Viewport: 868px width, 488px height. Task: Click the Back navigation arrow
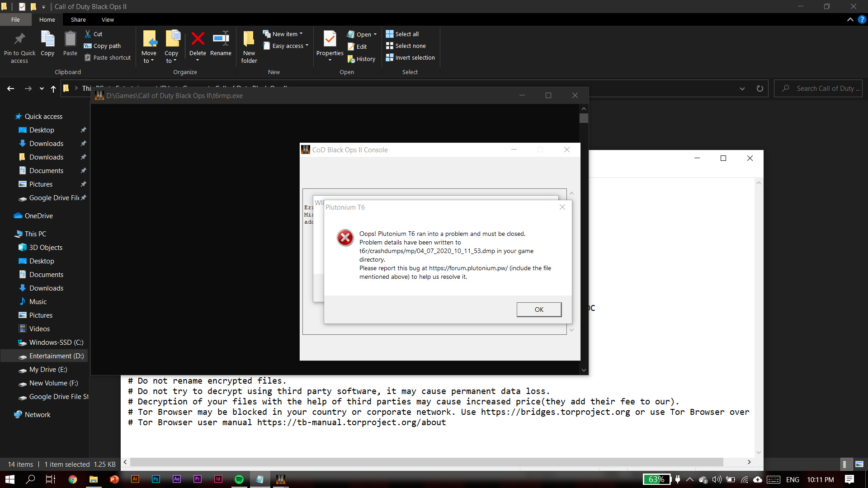point(11,89)
